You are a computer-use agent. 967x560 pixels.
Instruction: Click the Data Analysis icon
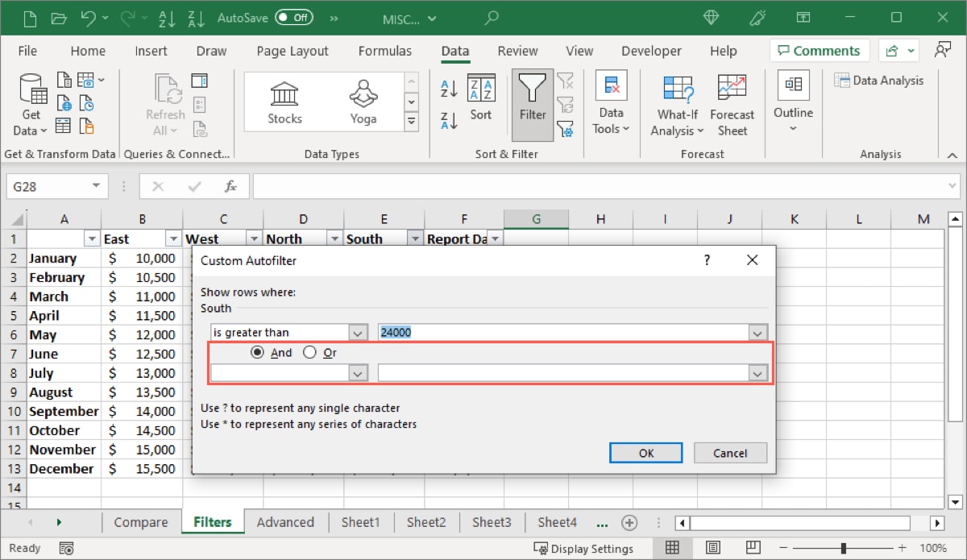coord(878,80)
